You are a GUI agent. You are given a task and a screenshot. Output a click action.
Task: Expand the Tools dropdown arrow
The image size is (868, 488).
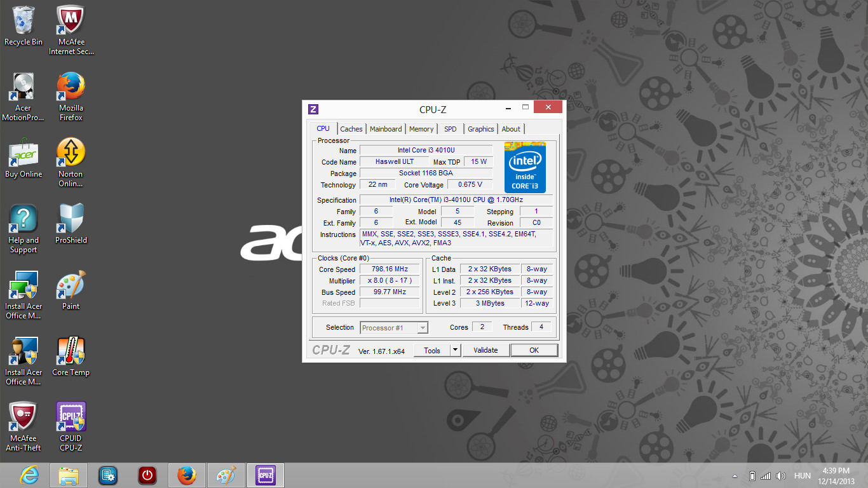(455, 350)
